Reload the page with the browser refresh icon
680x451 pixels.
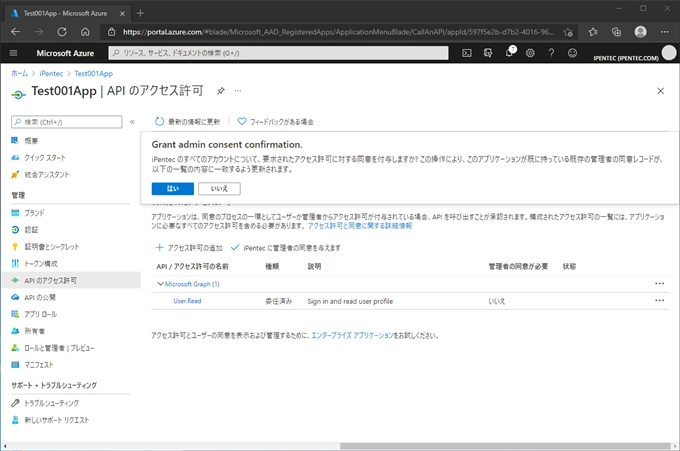[x=62, y=32]
